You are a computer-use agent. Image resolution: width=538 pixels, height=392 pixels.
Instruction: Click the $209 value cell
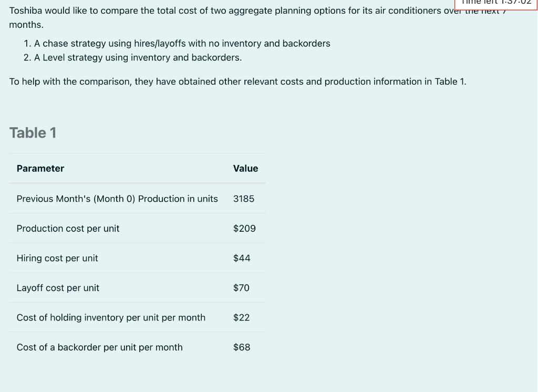pyautogui.click(x=244, y=229)
